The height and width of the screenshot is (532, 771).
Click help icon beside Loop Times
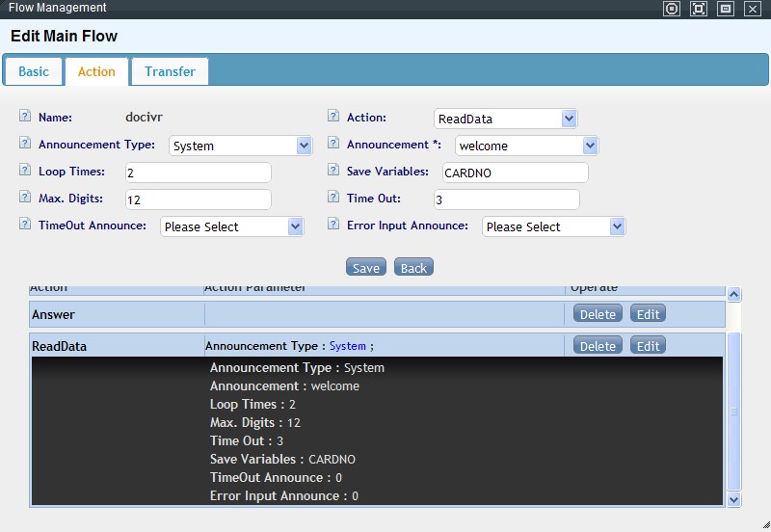[25, 171]
